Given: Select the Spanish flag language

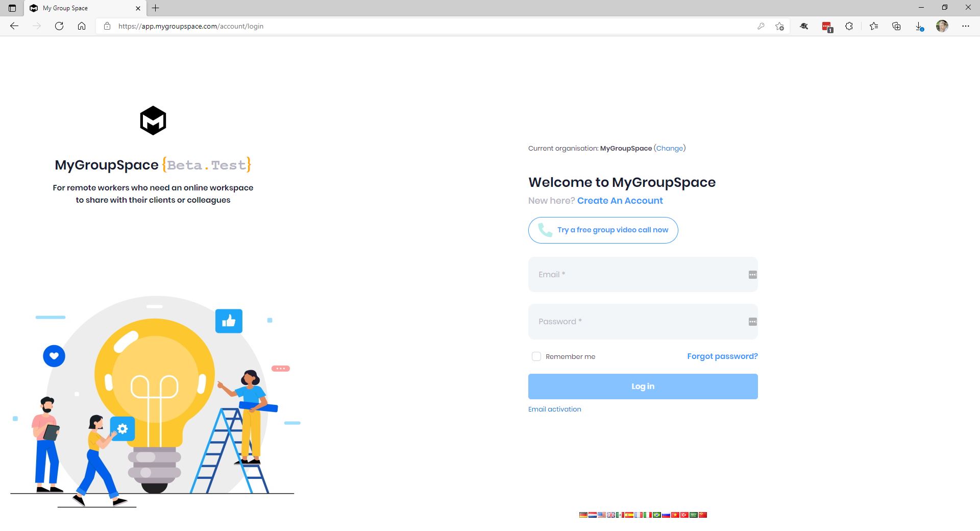Looking at the screenshot, I should tap(629, 515).
